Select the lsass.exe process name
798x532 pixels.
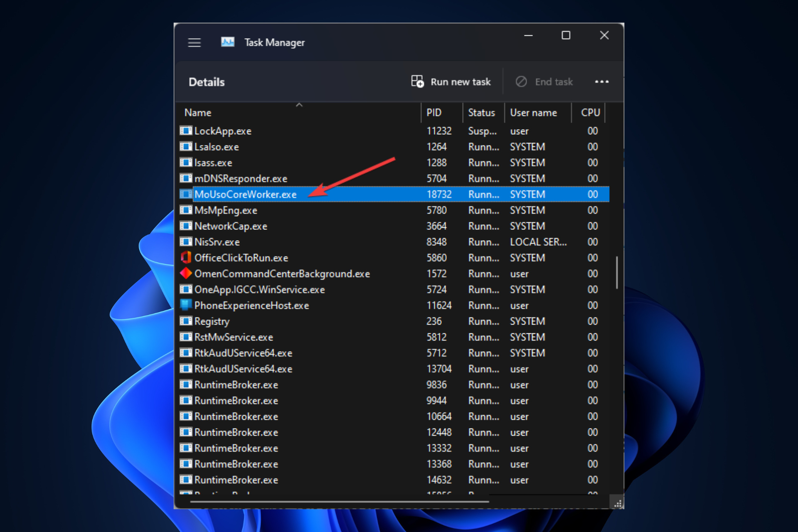[213, 163]
